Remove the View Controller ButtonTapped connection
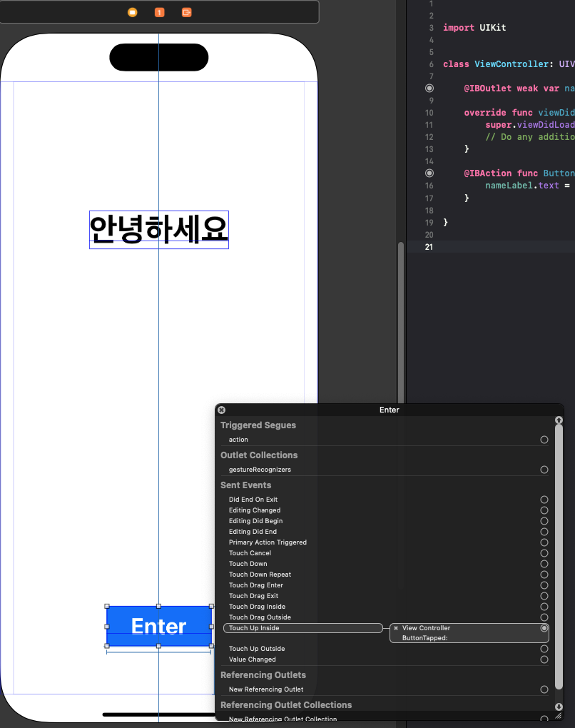This screenshot has width=575, height=728. click(396, 628)
